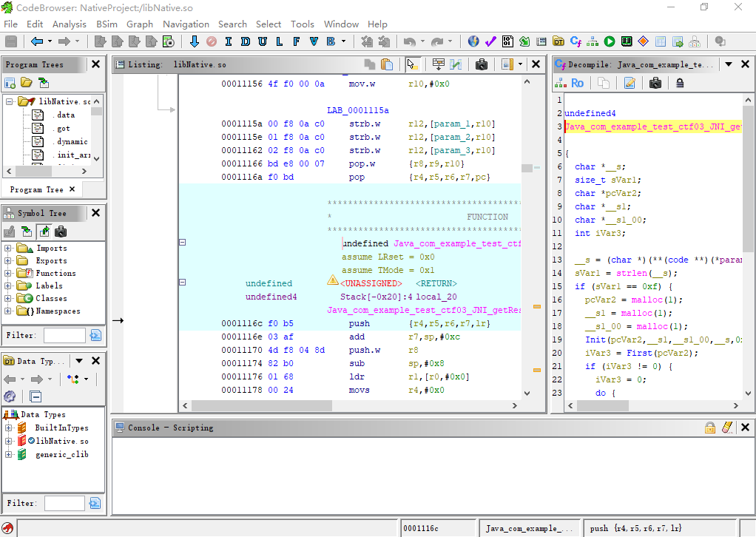This screenshot has height=537, width=756.
Task: Toggle mouse hover popups in Listing header
Action: pos(412,64)
